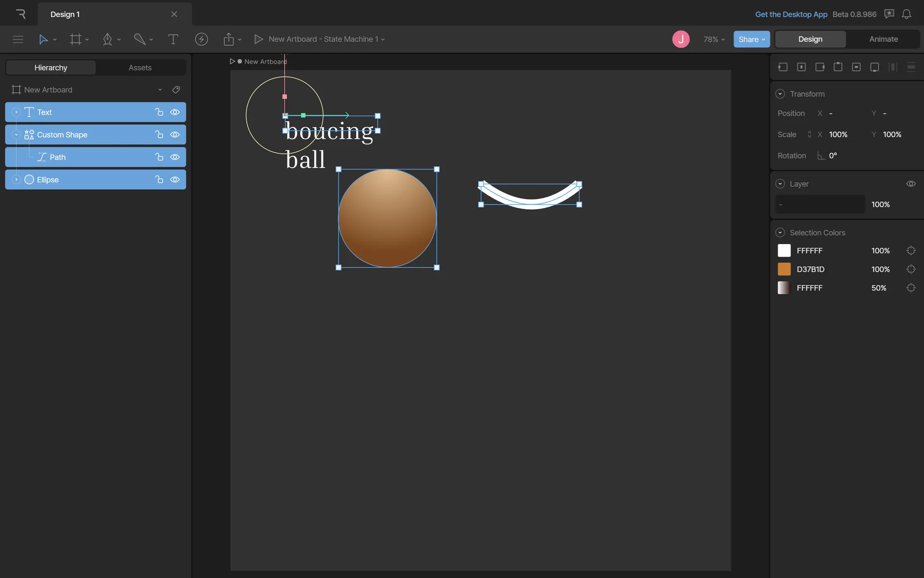Open the 78% zoom dropdown

(x=714, y=39)
